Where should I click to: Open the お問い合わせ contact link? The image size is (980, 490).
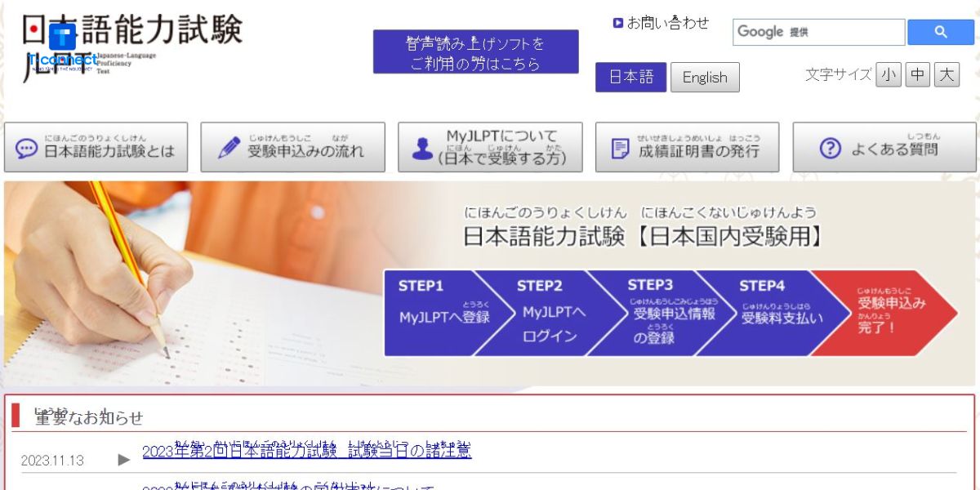[x=668, y=23]
